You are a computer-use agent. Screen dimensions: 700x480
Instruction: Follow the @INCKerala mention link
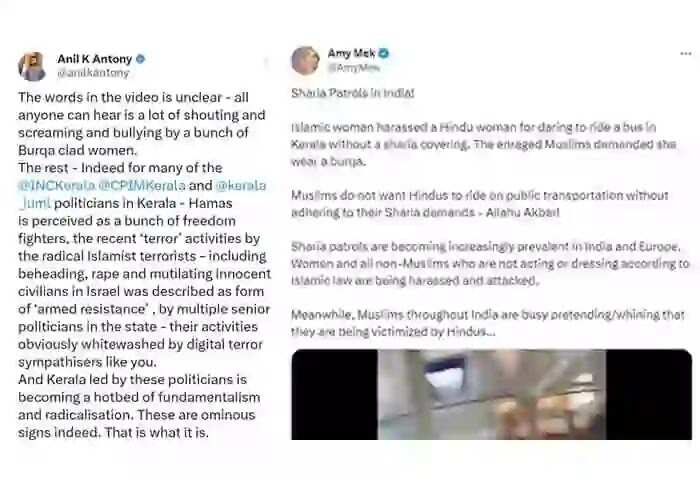click(57, 185)
